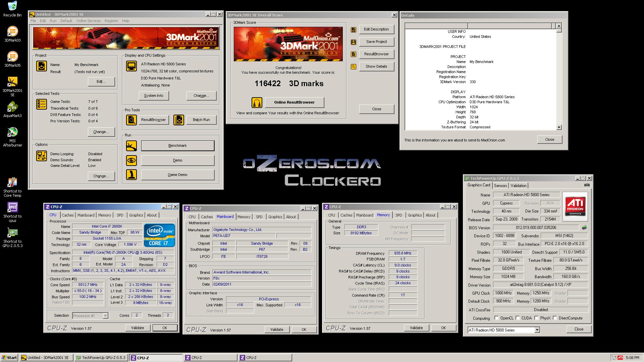Open the 3DMark05 desktop shortcut
The image size is (644, 362).
12,59
